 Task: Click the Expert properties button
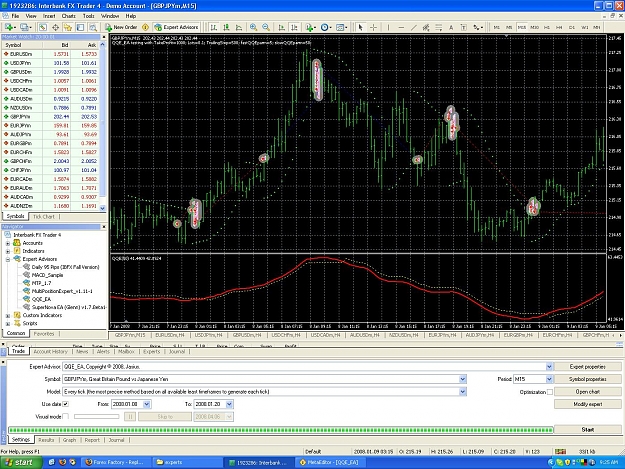pos(588,367)
